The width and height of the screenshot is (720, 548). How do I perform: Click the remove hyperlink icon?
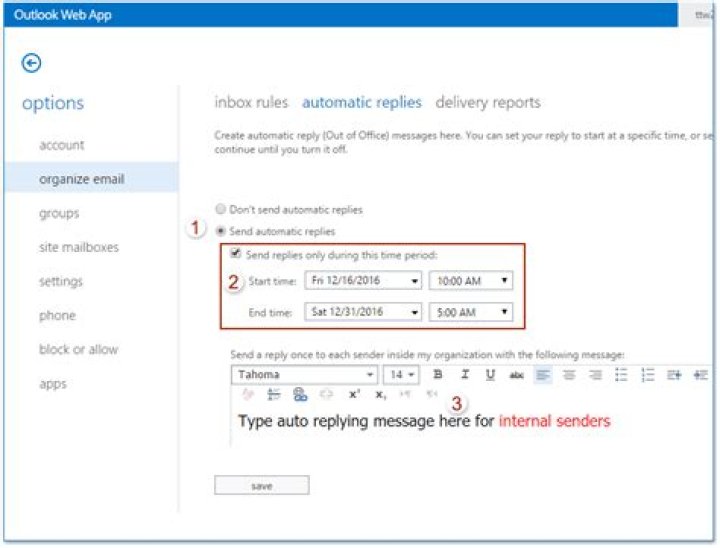click(x=326, y=394)
